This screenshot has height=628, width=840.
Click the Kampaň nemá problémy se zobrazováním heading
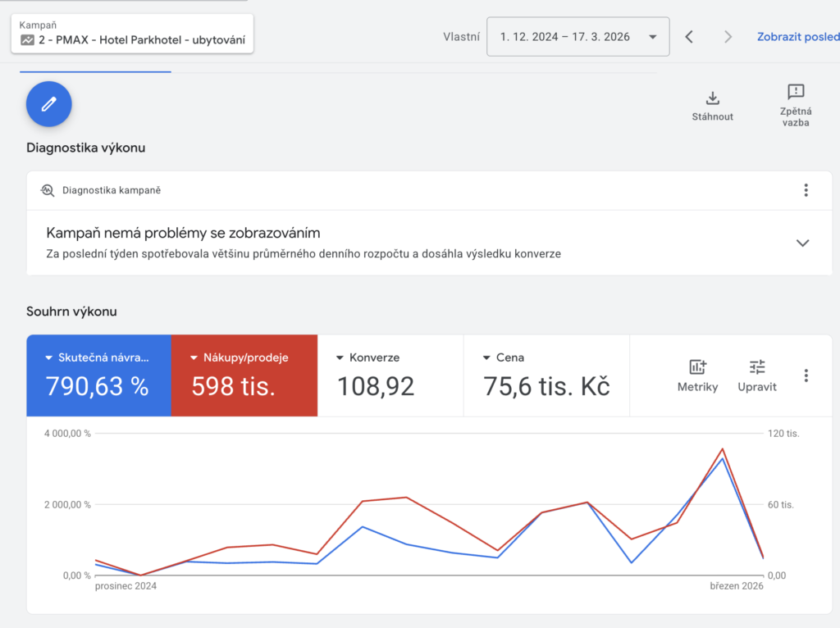point(183,234)
